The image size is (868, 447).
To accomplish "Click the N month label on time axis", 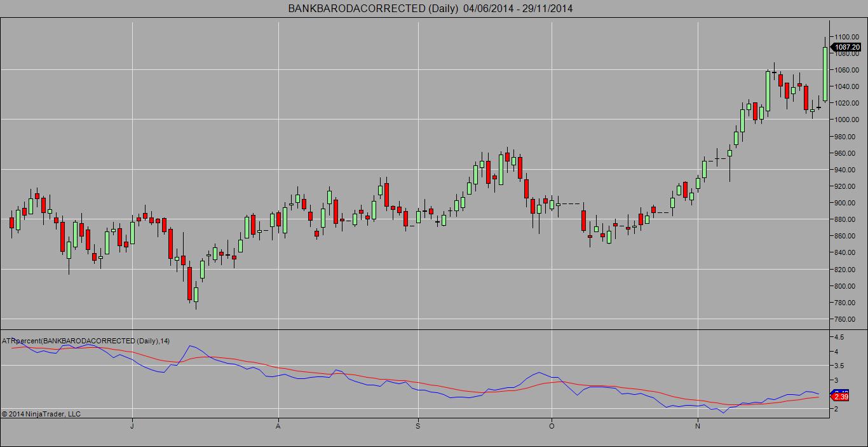I will point(698,426).
